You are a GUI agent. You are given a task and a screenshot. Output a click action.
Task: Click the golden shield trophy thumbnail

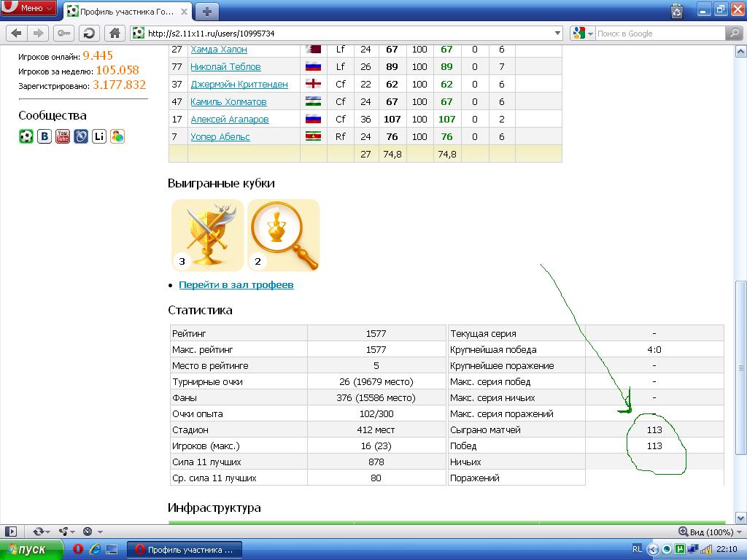click(207, 235)
